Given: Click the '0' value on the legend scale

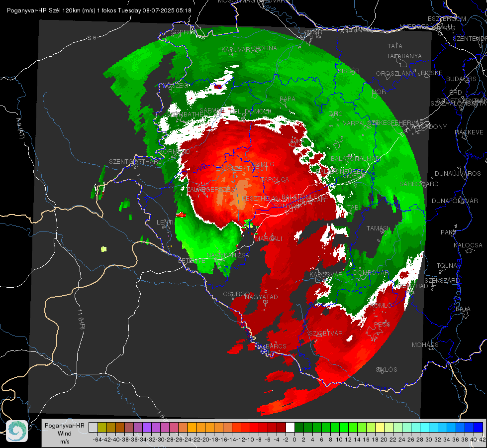Looking at the screenshot, I should click(294, 440).
